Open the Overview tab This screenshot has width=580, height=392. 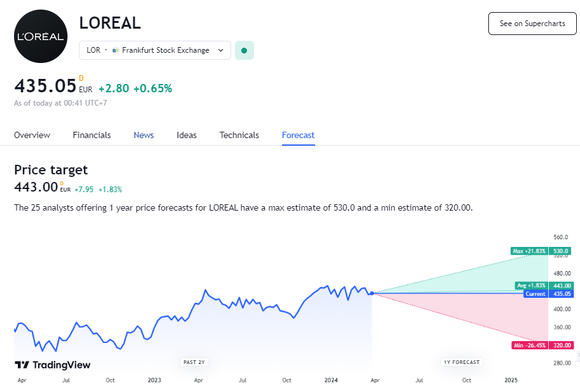click(x=32, y=135)
